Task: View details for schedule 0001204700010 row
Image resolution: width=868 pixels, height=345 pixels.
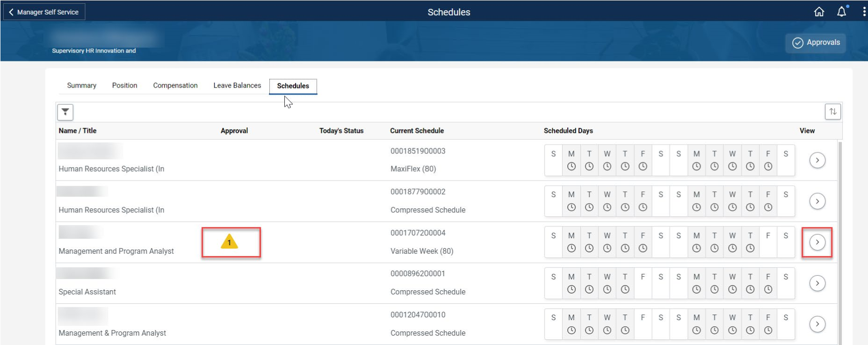Action: [x=817, y=324]
